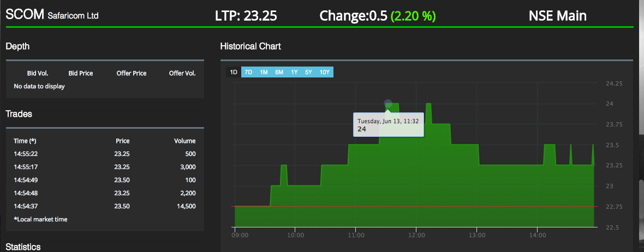Screen dimensions: 644x252
Task: Show the 1Y historical chart
Action: pos(294,72)
